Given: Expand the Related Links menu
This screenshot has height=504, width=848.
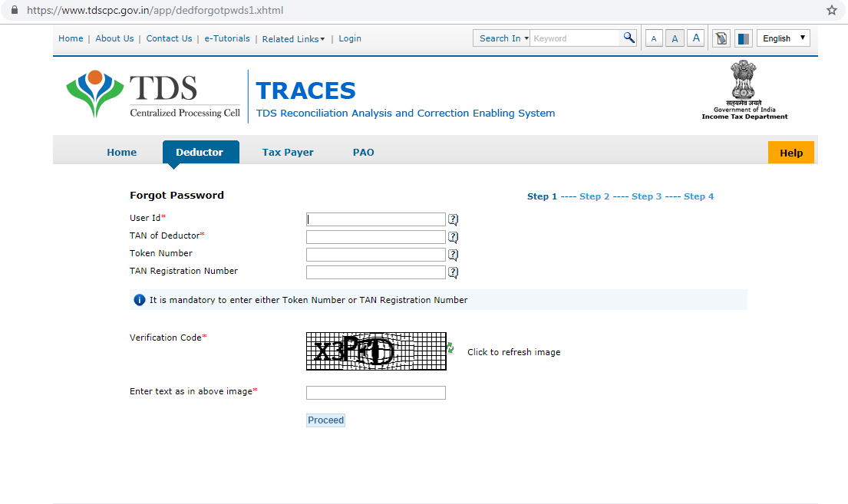Looking at the screenshot, I should pyautogui.click(x=293, y=39).
